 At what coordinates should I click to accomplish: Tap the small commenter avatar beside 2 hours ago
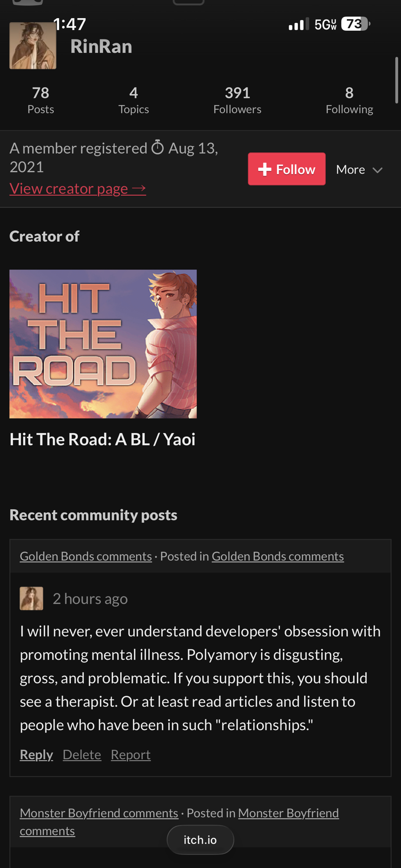tap(32, 598)
